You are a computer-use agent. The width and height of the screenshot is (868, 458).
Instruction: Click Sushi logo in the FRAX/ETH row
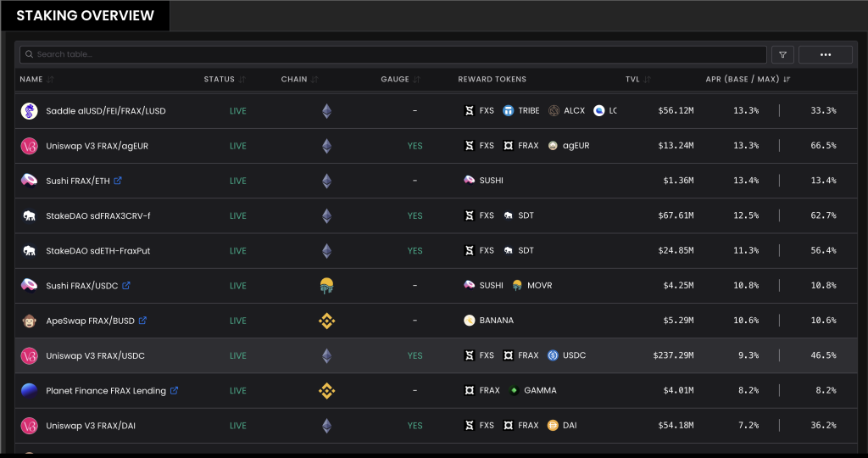(x=30, y=180)
